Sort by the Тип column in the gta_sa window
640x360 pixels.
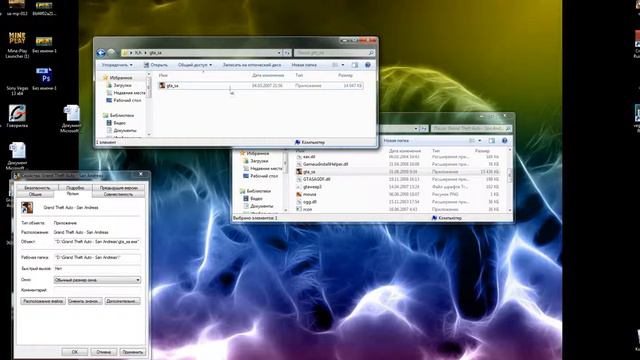[299, 76]
